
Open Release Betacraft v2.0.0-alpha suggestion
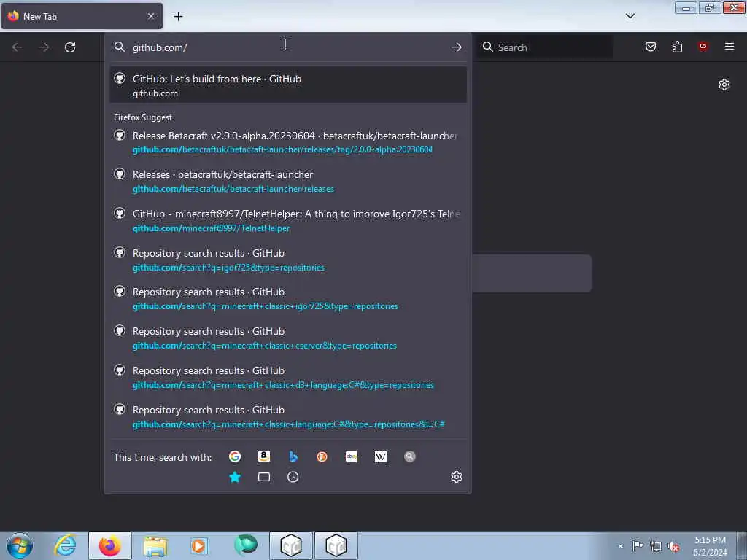pyautogui.click(x=288, y=142)
